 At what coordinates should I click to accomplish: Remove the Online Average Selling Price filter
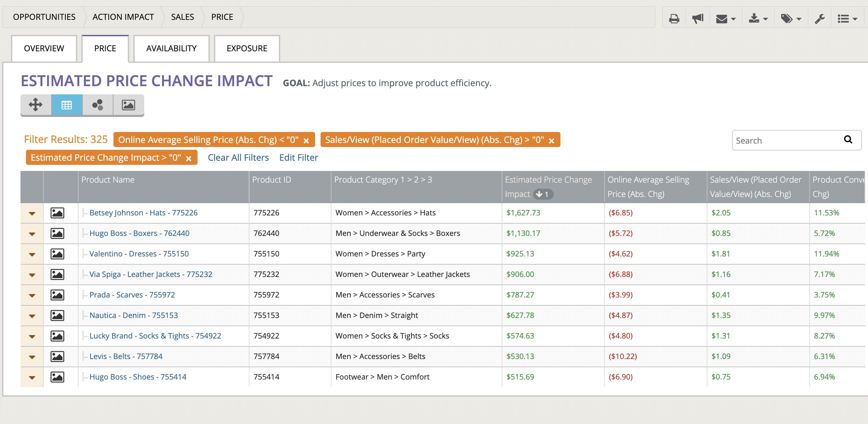click(307, 141)
